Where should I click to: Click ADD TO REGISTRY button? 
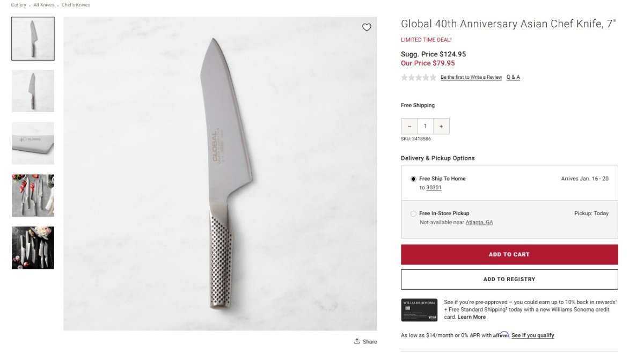[x=509, y=279]
